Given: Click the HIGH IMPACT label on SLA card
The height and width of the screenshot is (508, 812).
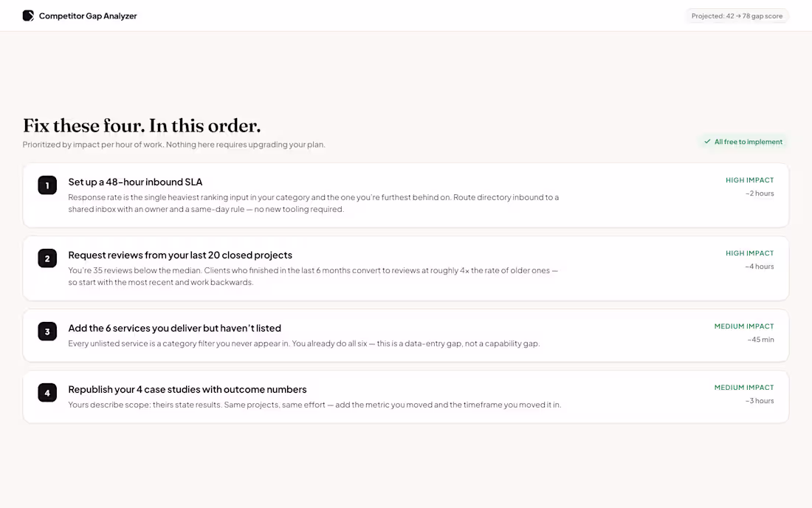Looking at the screenshot, I should tap(749, 180).
